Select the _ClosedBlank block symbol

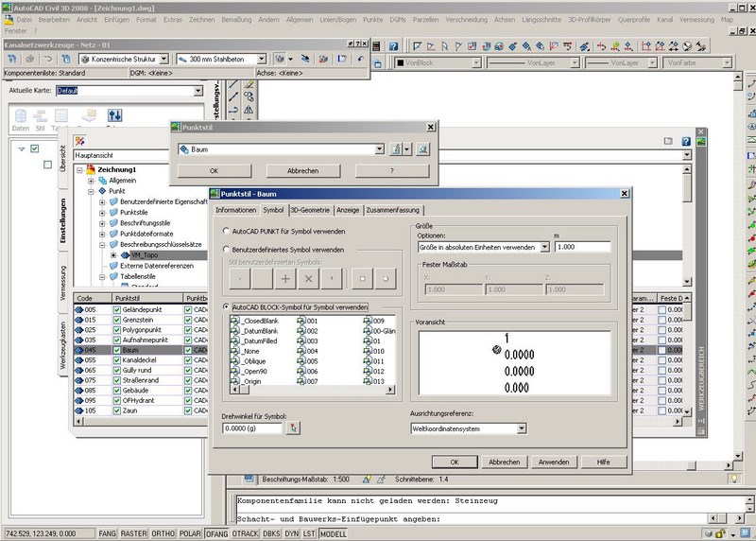tap(255, 321)
